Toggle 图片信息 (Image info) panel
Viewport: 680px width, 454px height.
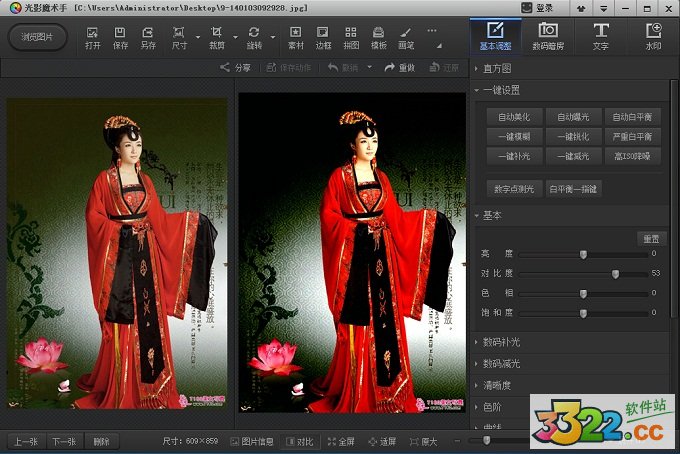tap(253, 441)
